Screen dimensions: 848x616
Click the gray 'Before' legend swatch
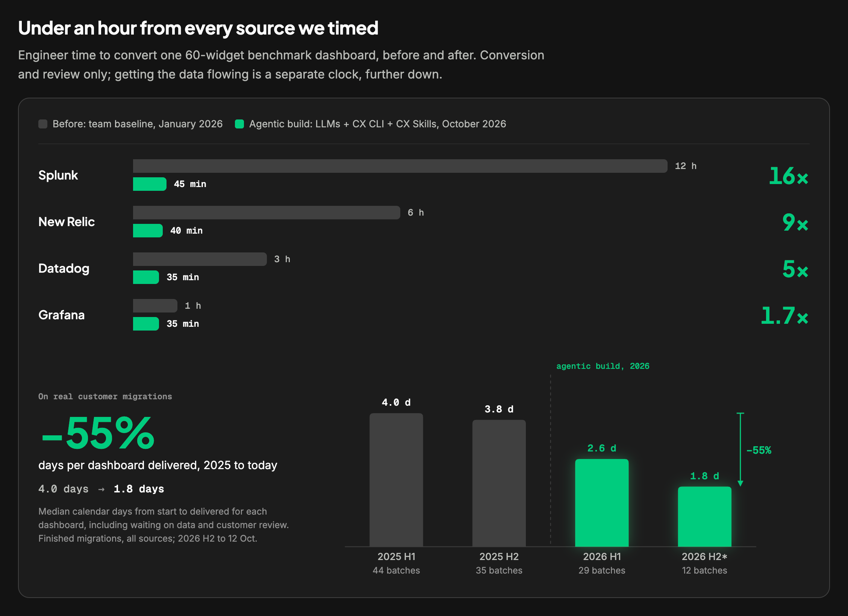click(43, 124)
